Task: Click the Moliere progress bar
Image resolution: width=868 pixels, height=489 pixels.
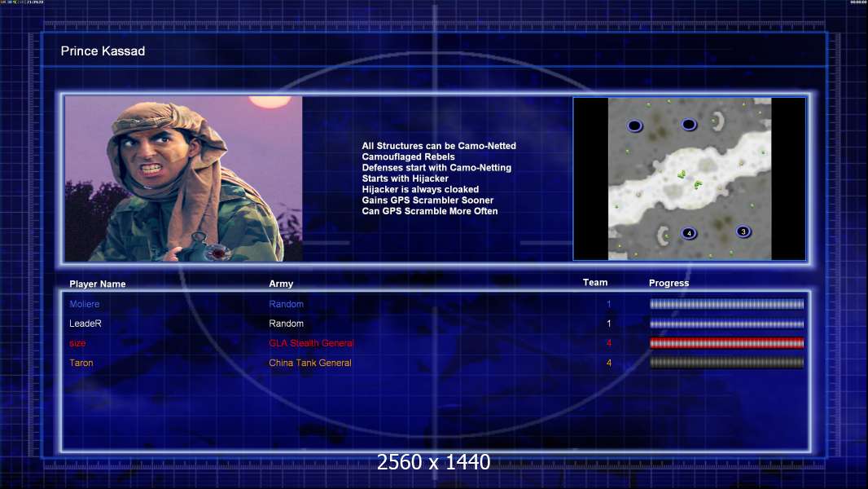Action: point(727,304)
